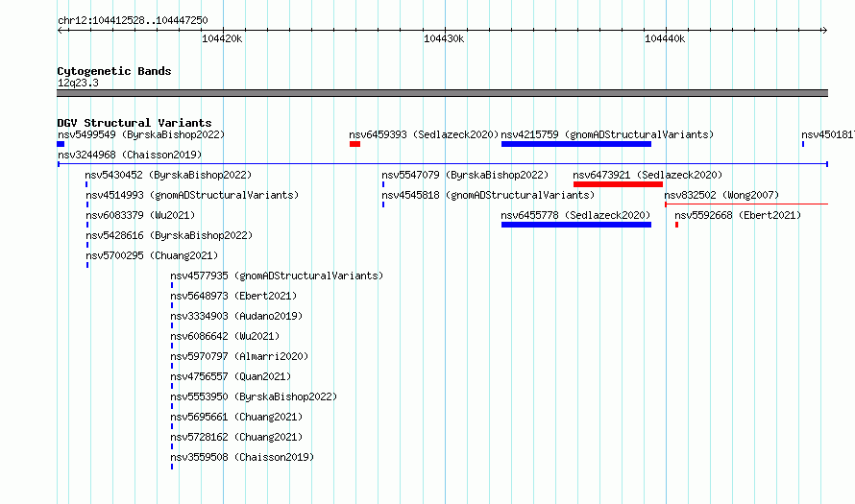Image resolution: width=855 pixels, height=504 pixels.
Task: Click the thin red line under nsv832502
Action: tap(746, 204)
